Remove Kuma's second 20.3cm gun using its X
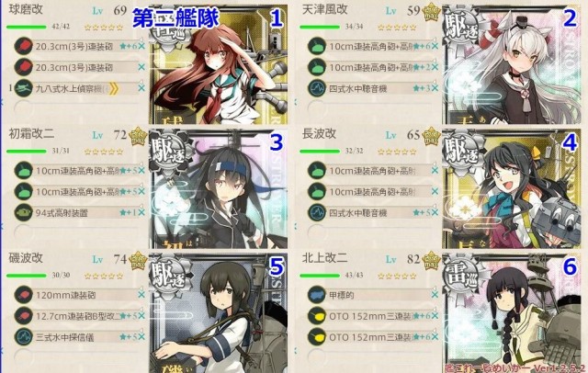Image resolution: width=588 pixels, height=373 pixels. pos(141,67)
